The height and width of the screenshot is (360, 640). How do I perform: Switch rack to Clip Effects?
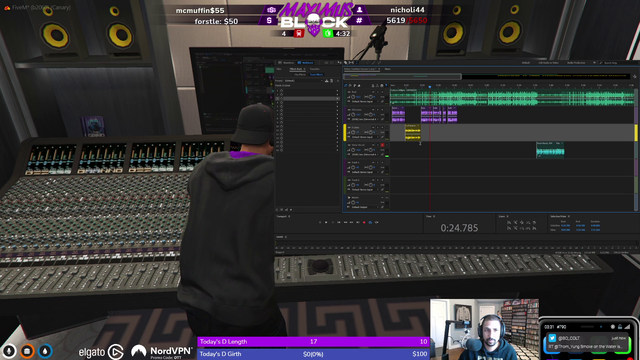coord(300,75)
